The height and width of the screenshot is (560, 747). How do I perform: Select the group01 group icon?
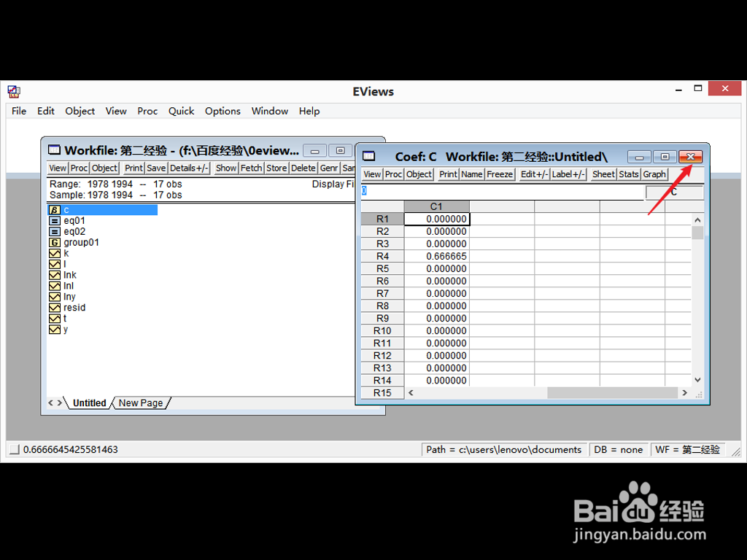pyautogui.click(x=54, y=242)
